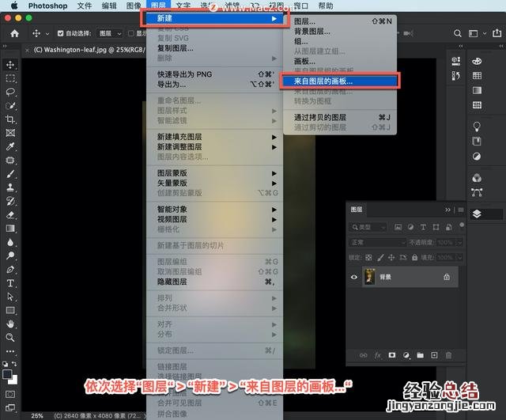Image resolution: width=506 pixels, height=420 pixels.
Task: Click the foreground color swatch
Action: coord(8,374)
